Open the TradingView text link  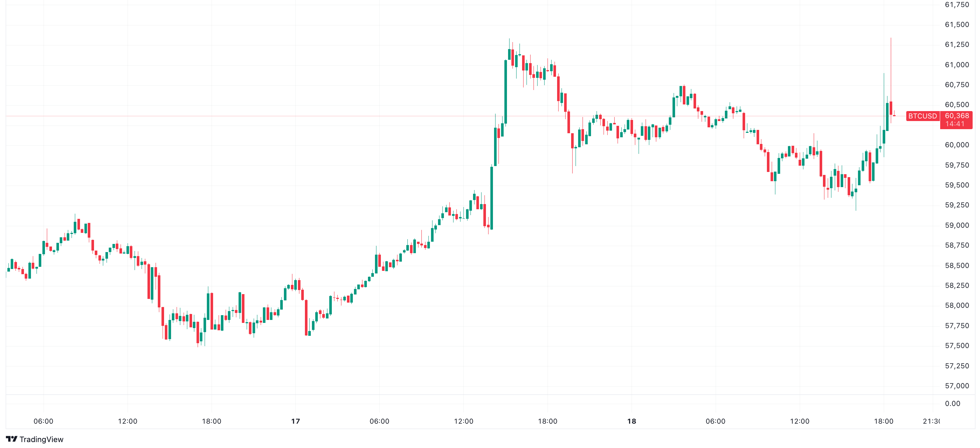(41, 439)
